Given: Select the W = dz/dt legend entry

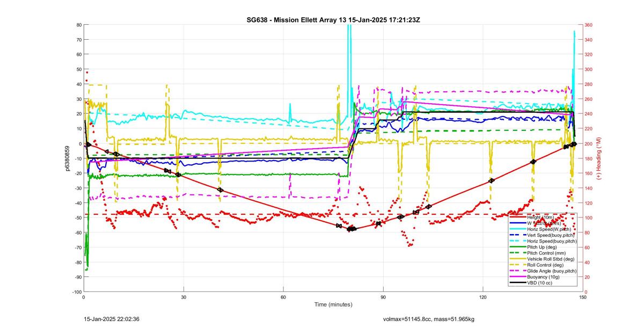Looking at the screenshot, I should (x=541, y=223).
